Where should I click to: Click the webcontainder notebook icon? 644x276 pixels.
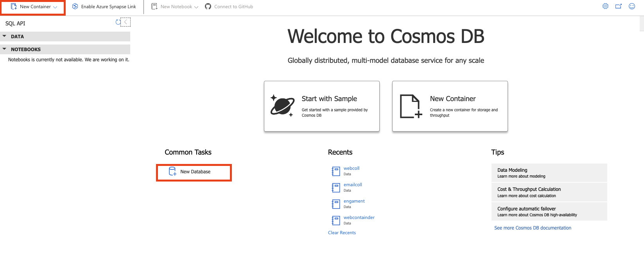(x=336, y=220)
